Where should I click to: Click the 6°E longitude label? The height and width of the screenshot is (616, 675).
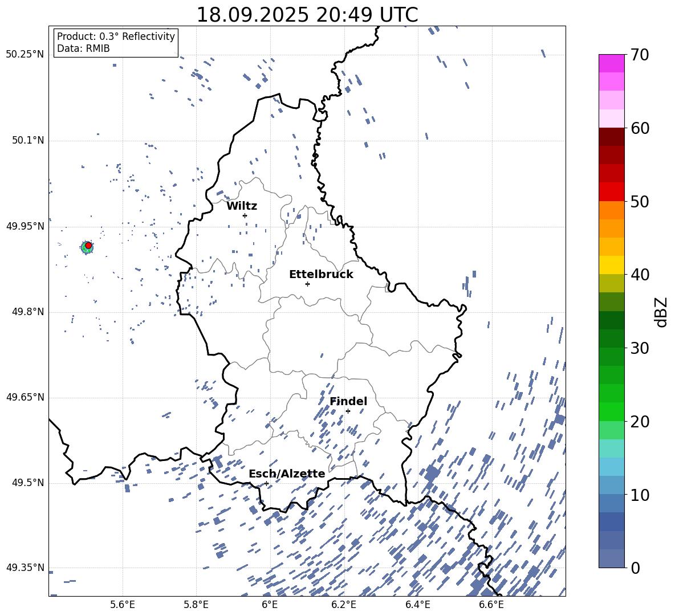point(270,605)
